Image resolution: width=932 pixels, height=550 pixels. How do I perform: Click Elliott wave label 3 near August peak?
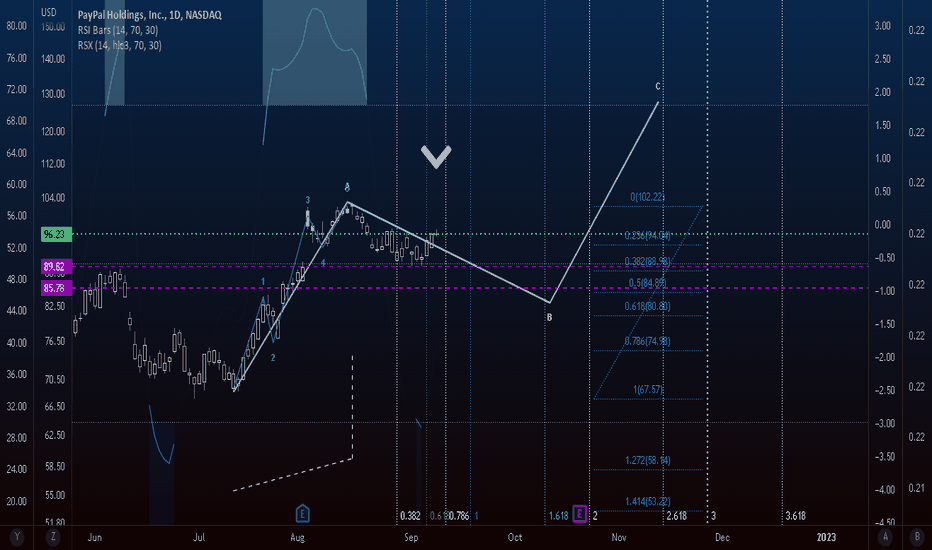[x=307, y=200]
